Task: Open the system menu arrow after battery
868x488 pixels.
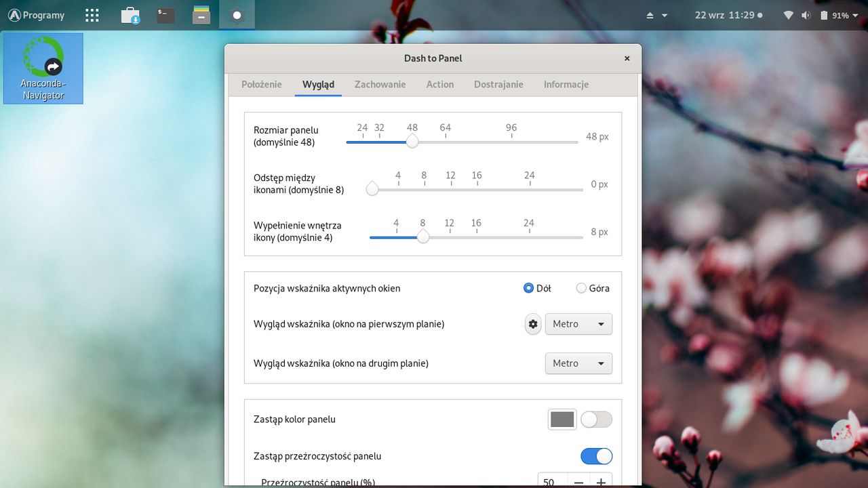Action: click(854, 15)
